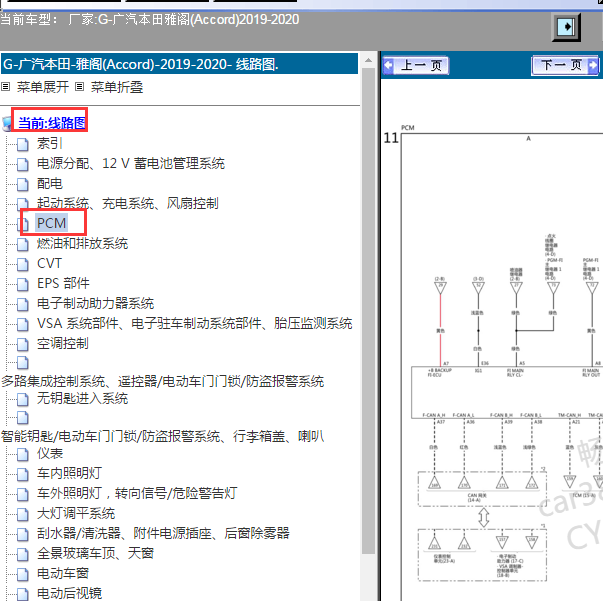Click the 当前车型 vehicle info text
The width and height of the screenshot is (603, 601).
pyautogui.click(x=150, y=19)
